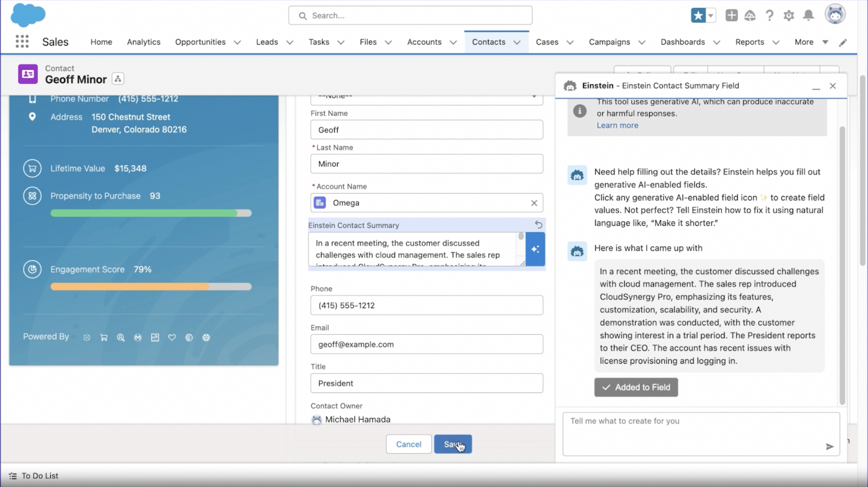This screenshot has height=487, width=868.
Task: View contact hierarchy icon beside Geoff Minor
Action: 118,79
